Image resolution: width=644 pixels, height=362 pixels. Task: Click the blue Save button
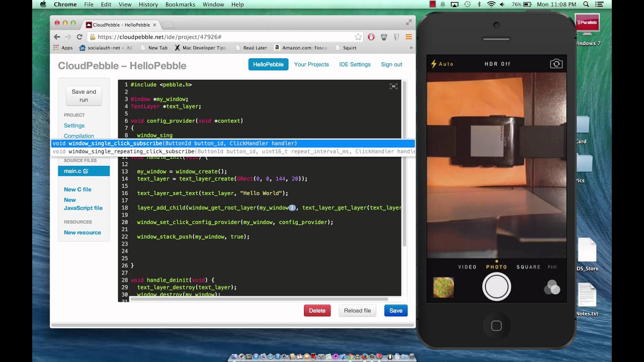[x=396, y=310]
